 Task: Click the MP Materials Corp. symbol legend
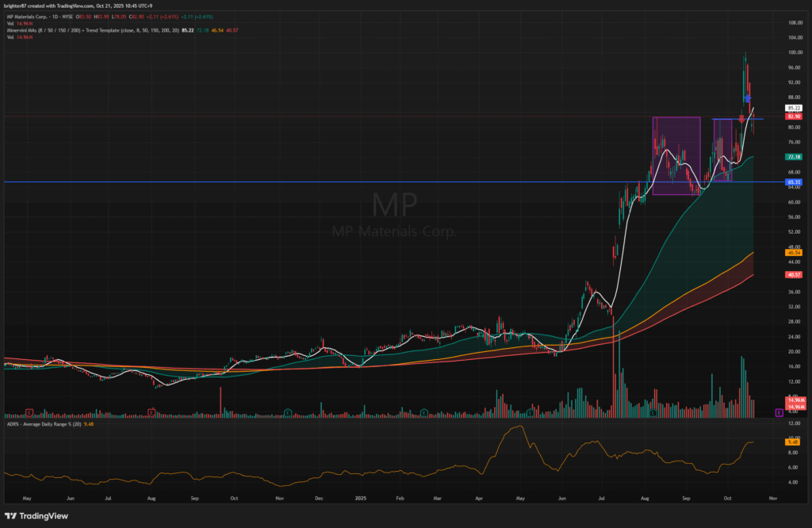click(x=40, y=14)
